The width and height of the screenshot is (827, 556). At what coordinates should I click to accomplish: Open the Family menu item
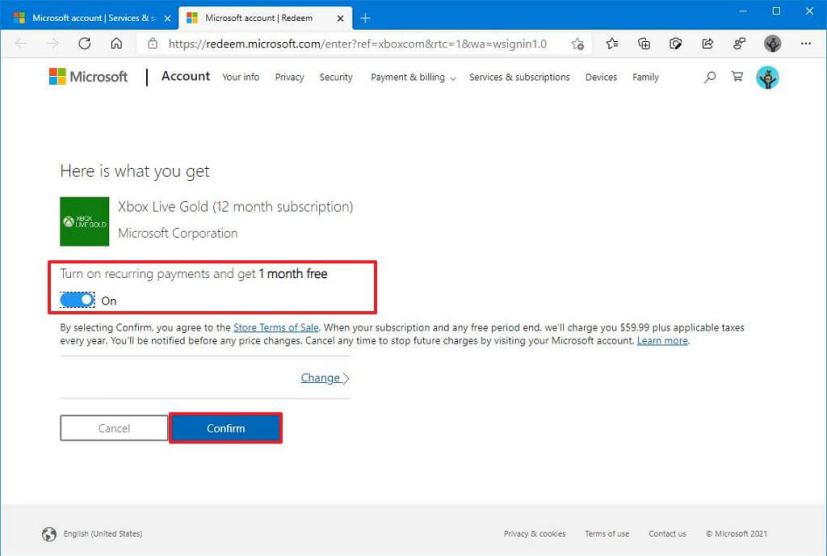tap(646, 77)
